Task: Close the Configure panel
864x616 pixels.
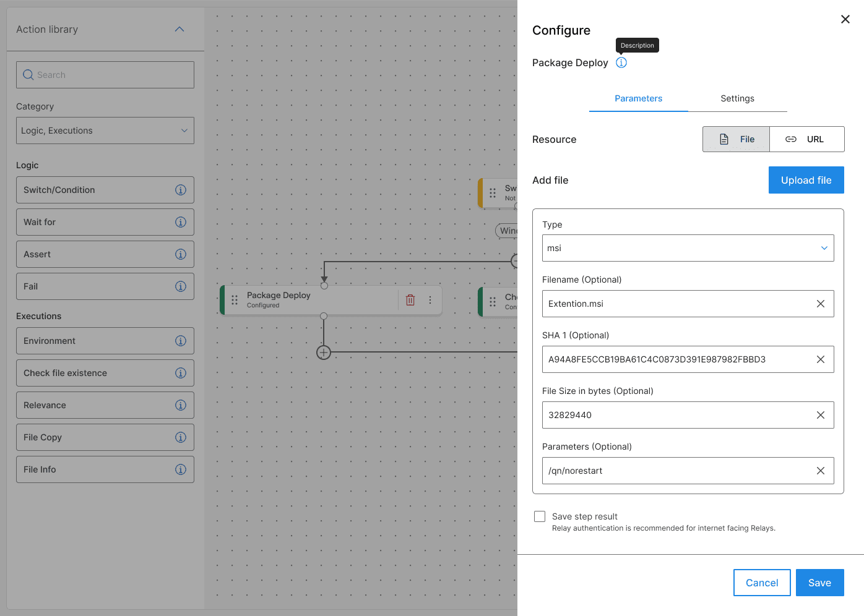Action: click(845, 19)
